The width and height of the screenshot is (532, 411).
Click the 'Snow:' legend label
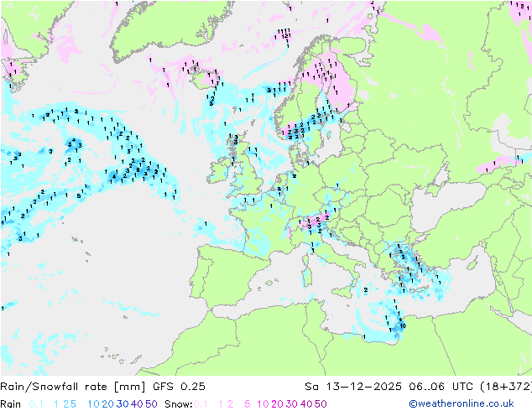point(179,404)
